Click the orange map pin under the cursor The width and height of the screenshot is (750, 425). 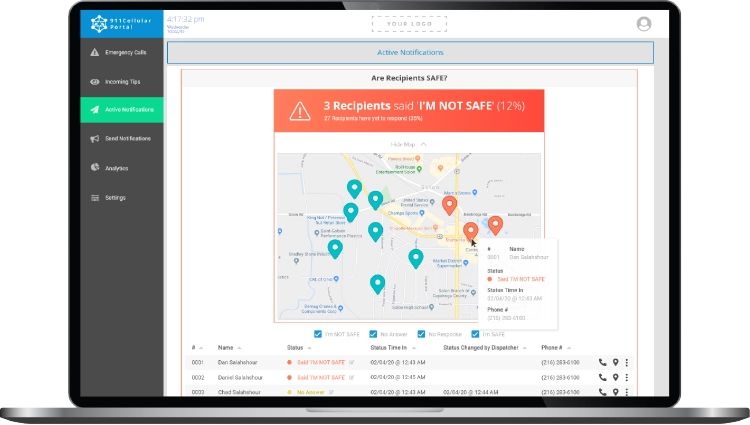[x=471, y=231]
